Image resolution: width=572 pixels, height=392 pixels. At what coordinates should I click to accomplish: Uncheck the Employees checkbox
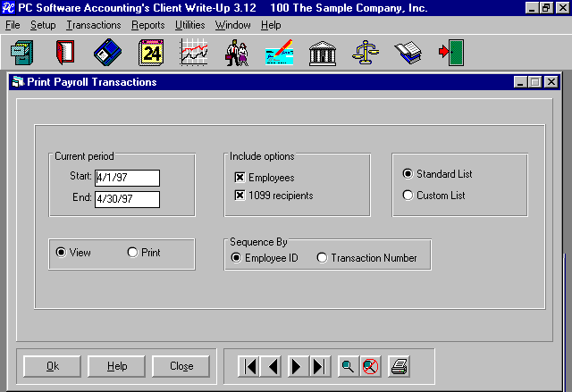[240, 178]
